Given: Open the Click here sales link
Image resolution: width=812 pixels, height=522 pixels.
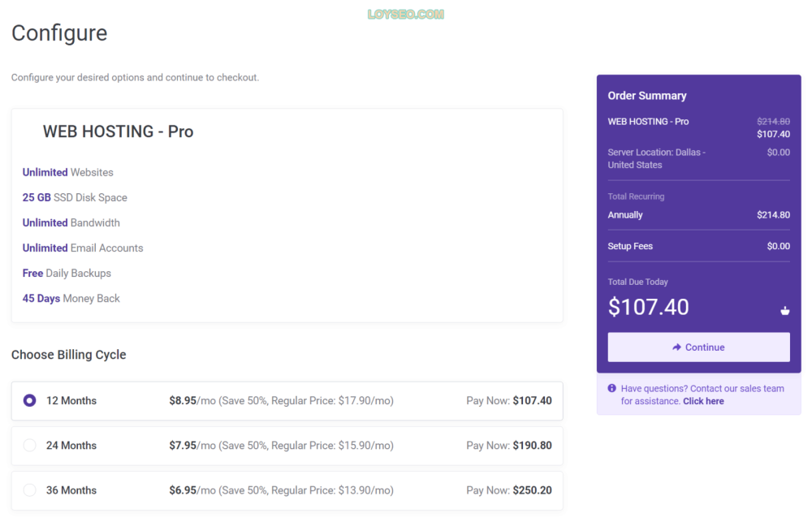Looking at the screenshot, I should click(x=703, y=401).
